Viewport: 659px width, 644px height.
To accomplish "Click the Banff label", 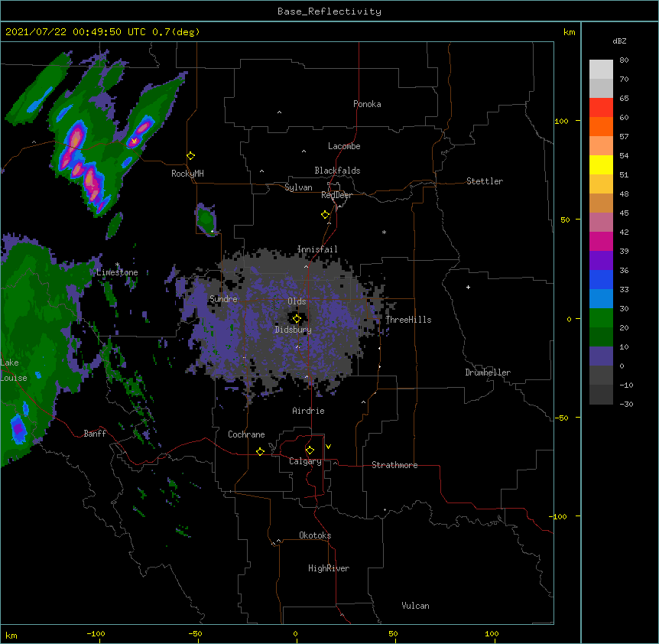I will click(x=95, y=434).
